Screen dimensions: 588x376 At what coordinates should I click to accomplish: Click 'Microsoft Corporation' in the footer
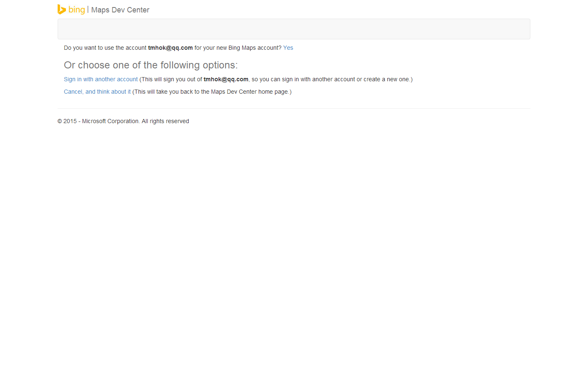tap(110, 121)
